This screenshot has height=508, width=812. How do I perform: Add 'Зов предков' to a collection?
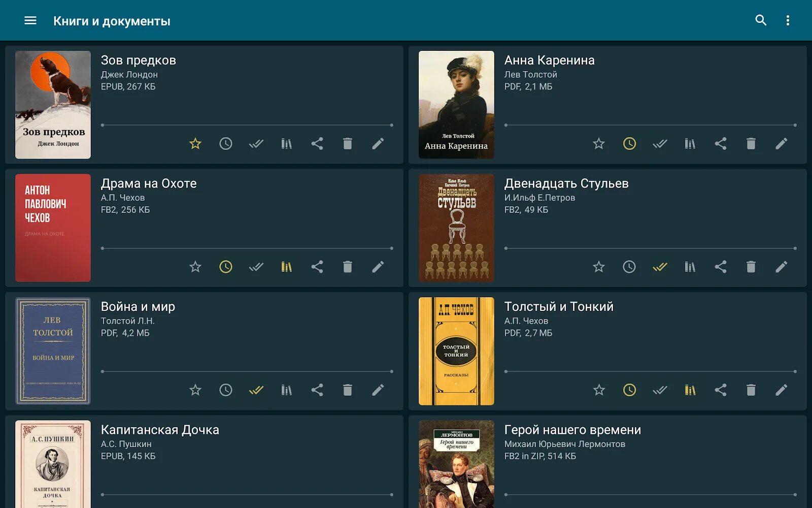coord(287,144)
